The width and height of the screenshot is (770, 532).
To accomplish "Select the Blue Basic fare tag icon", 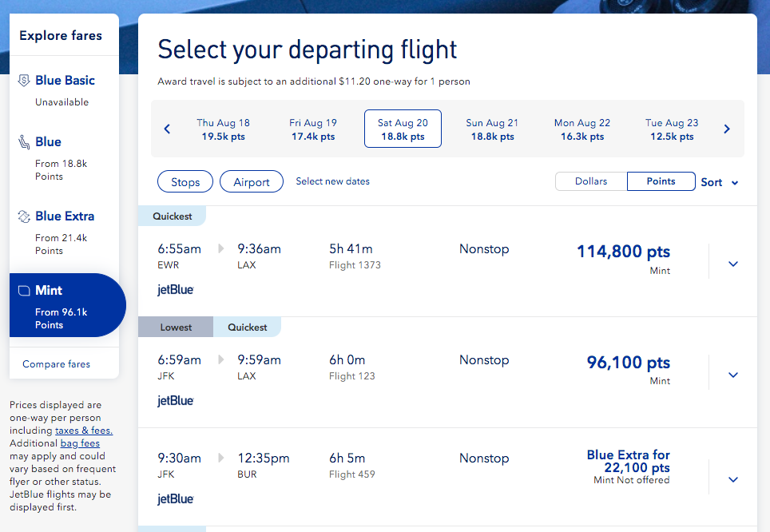I will (23, 80).
